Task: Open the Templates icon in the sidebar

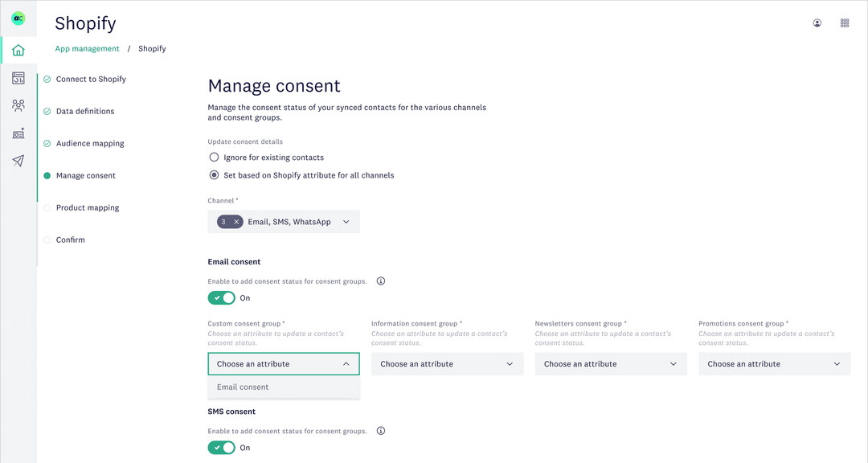Action: coord(17,133)
